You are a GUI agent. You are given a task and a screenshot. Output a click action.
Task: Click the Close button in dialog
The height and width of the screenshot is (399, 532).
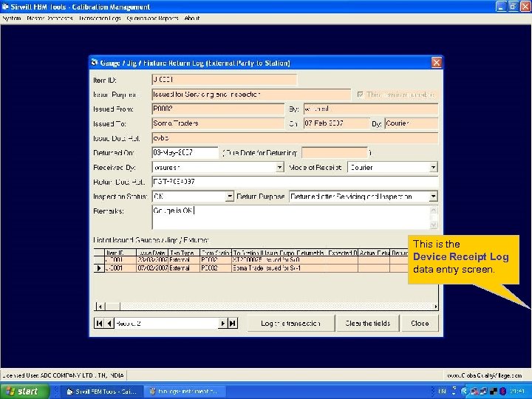[x=420, y=324]
